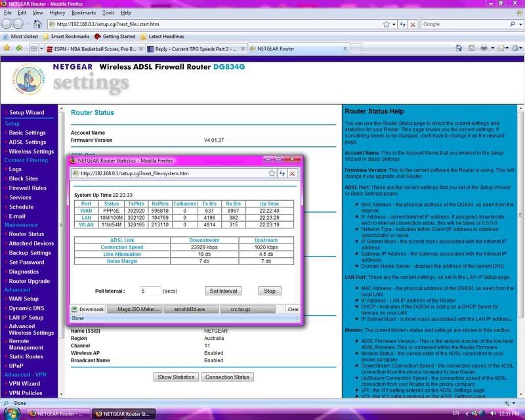
Task: Open Basic Settings in the sidebar
Action: 27,133
